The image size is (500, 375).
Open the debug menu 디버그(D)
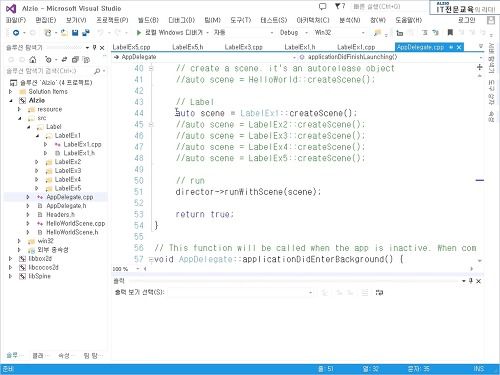click(x=181, y=20)
